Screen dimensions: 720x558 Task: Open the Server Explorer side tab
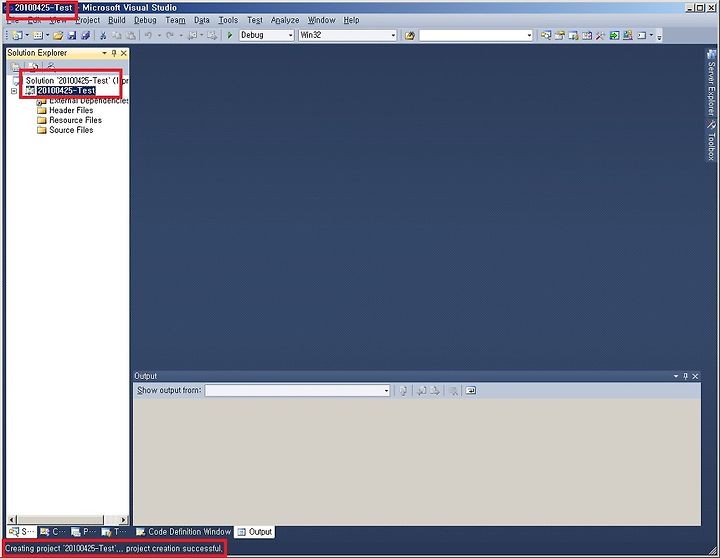[x=711, y=83]
